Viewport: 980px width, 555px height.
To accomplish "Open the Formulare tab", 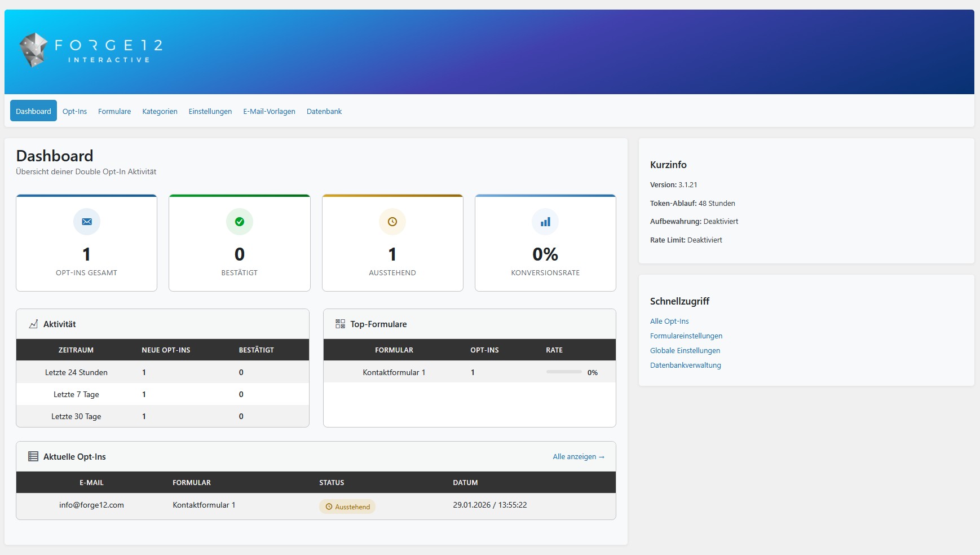I will click(x=114, y=111).
